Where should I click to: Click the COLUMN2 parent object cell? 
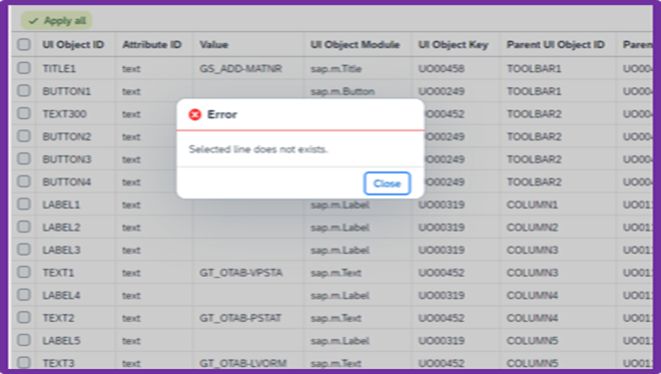coord(532,228)
